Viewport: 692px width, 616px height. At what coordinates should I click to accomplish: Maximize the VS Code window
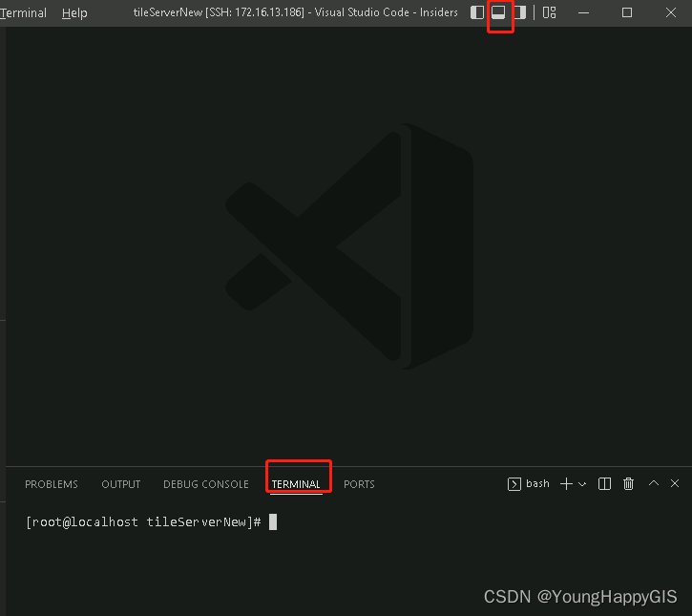(627, 12)
